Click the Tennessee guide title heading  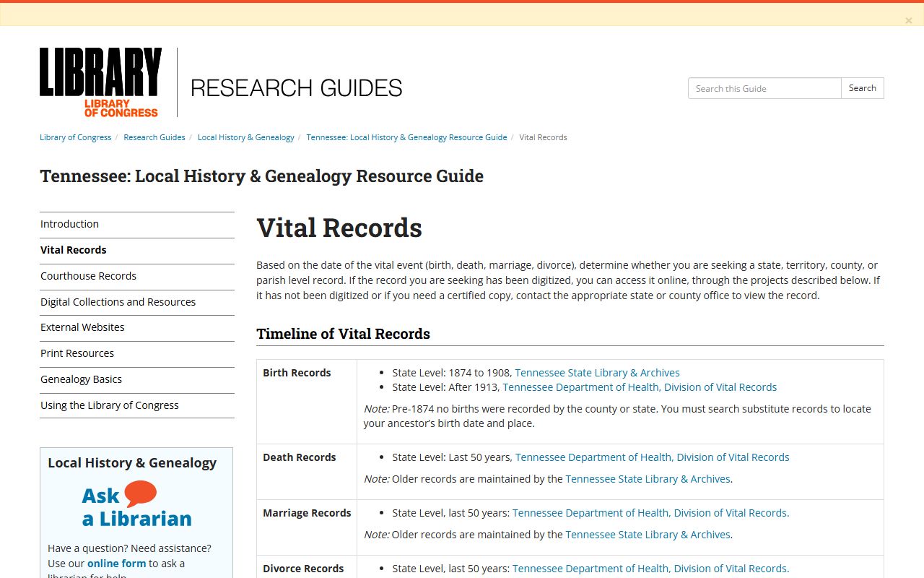coord(261,176)
